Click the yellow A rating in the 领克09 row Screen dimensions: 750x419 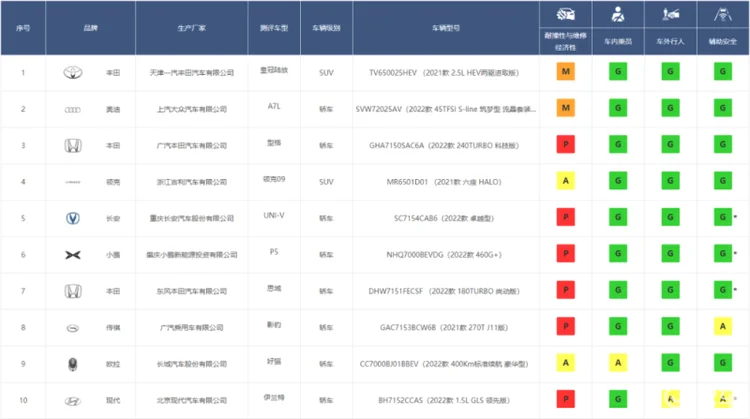point(565,181)
